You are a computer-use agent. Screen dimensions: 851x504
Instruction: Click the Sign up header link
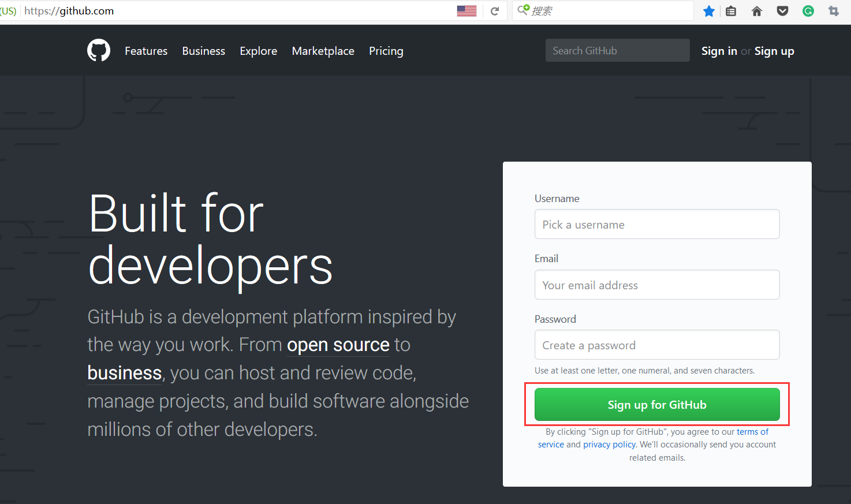click(774, 51)
